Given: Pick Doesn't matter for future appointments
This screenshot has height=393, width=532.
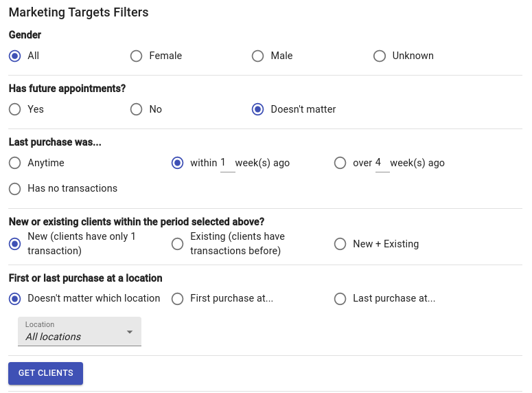Looking at the screenshot, I should pyautogui.click(x=257, y=109).
